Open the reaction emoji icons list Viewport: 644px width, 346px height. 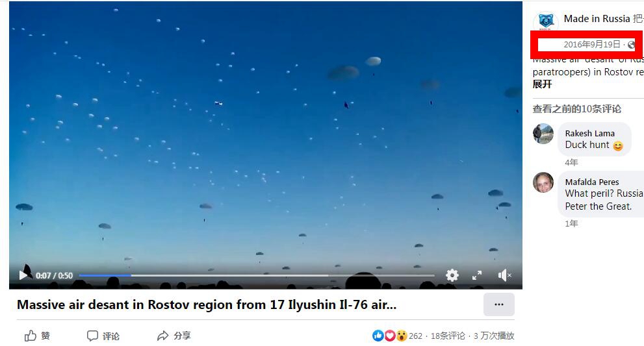tap(389, 336)
